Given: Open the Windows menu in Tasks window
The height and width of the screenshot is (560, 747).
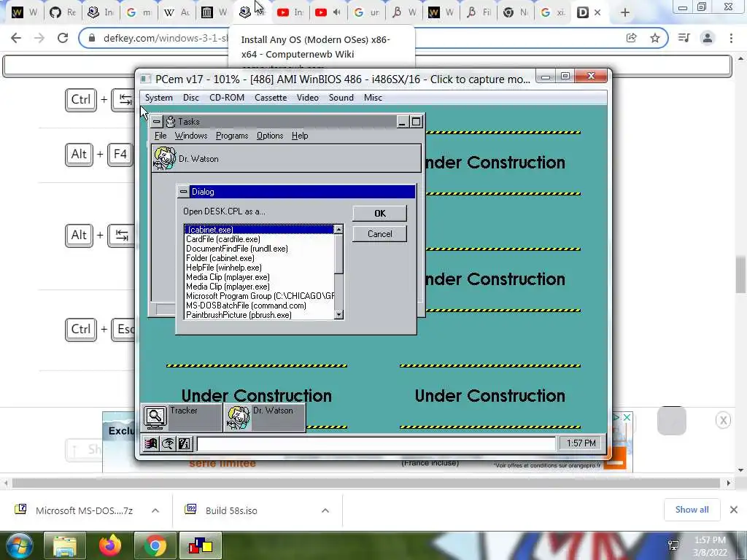Looking at the screenshot, I should coord(191,136).
